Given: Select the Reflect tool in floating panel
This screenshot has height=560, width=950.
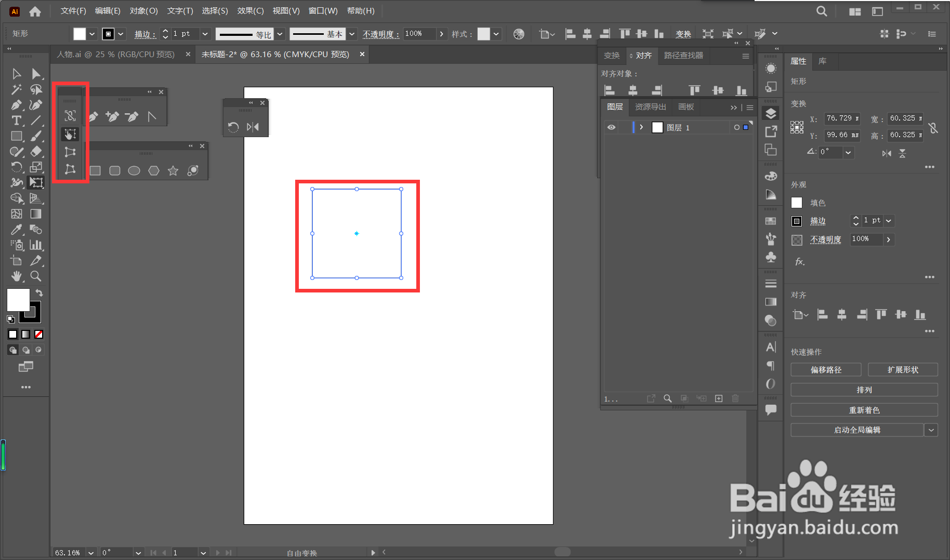Looking at the screenshot, I should pyautogui.click(x=253, y=127).
